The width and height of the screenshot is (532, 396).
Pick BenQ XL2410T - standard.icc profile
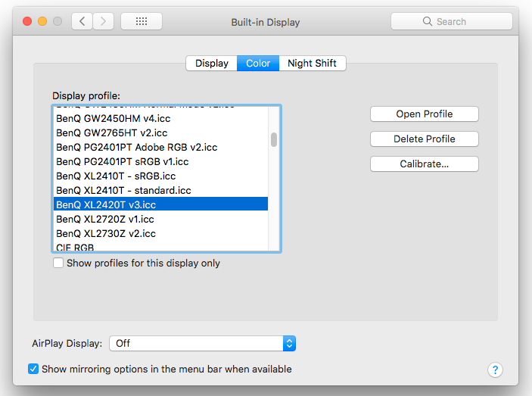161,190
